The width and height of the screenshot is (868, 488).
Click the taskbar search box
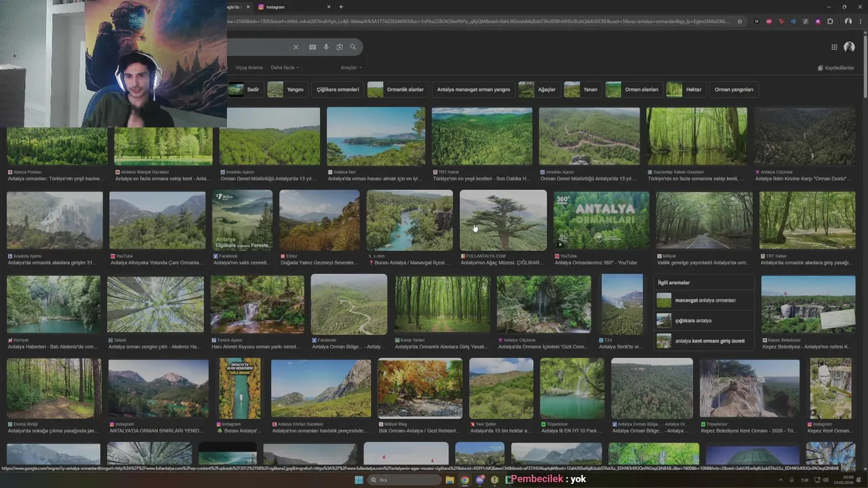[x=405, y=480]
